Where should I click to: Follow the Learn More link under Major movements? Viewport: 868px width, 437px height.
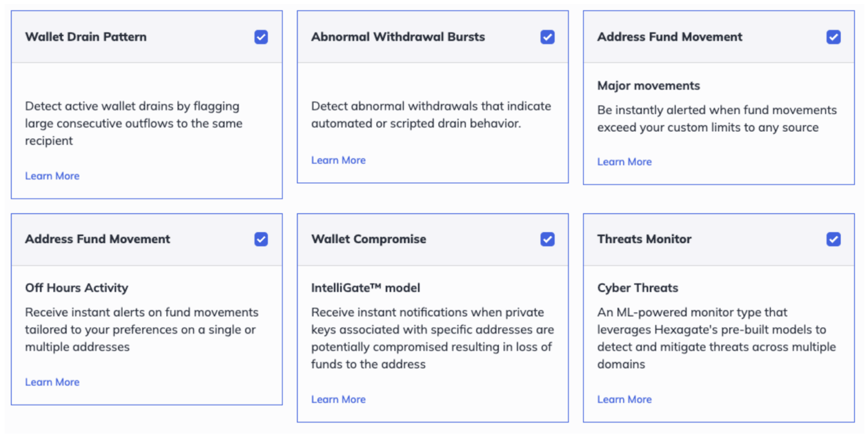pos(624,162)
